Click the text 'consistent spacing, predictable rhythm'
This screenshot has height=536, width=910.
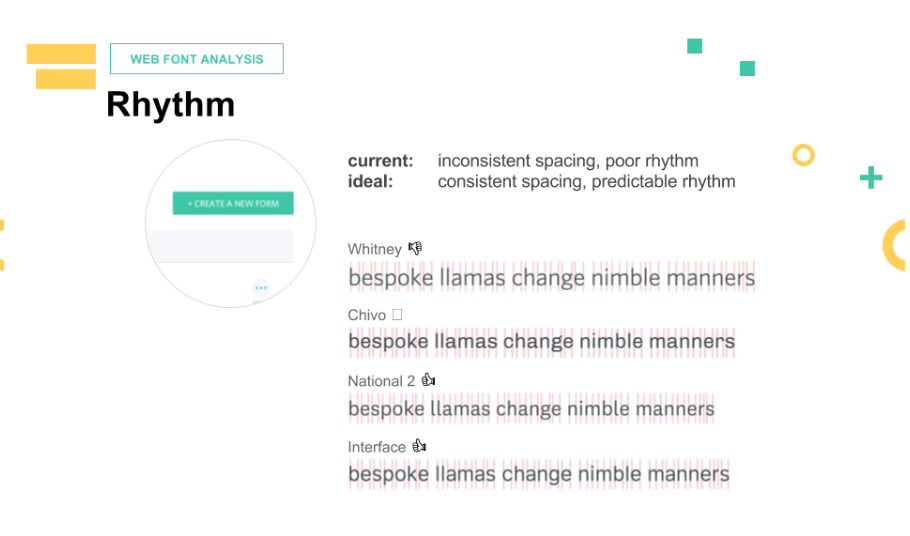pos(586,182)
